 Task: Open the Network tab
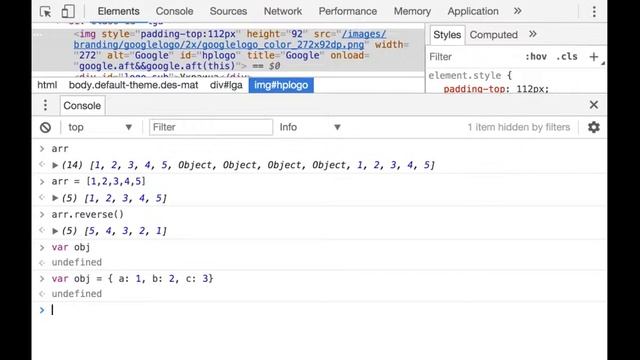[x=282, y=11]
